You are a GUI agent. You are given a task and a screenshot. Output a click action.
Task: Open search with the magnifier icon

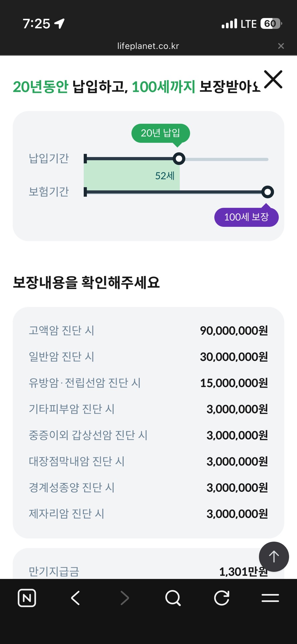(x=173, y=598)
